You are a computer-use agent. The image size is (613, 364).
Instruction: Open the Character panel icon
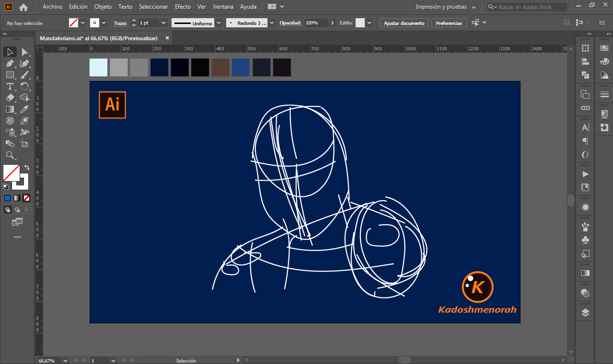tap(585, 128)
